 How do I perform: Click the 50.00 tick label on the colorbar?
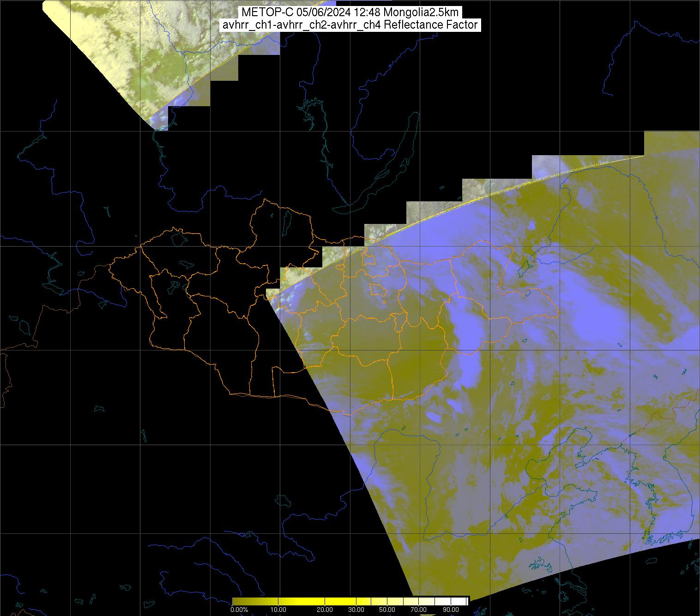click(387, 610)
